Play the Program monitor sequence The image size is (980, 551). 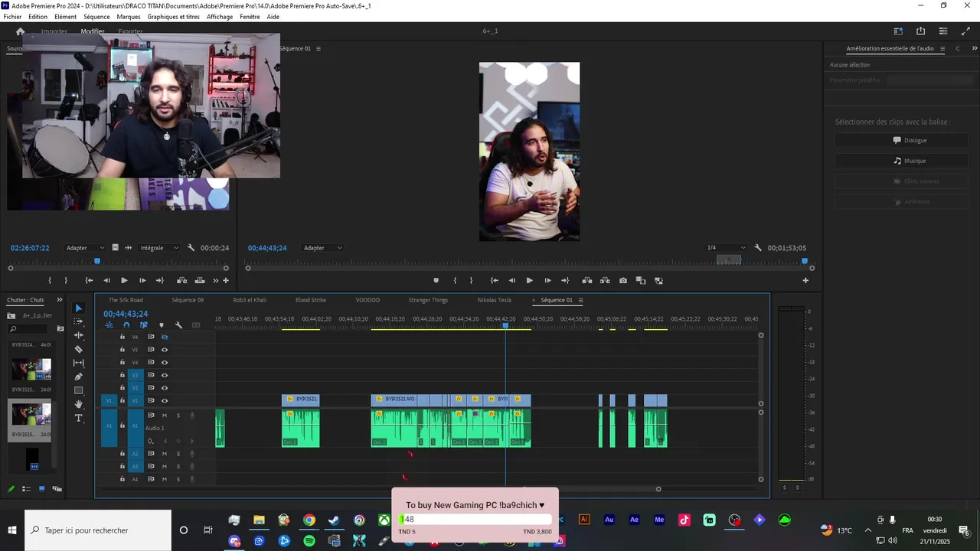(529, 281)
